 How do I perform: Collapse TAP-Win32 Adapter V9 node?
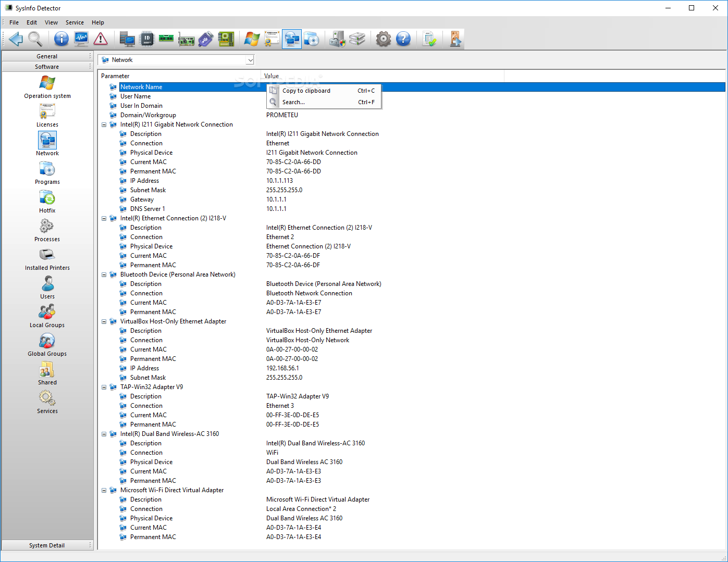[104, 387]
